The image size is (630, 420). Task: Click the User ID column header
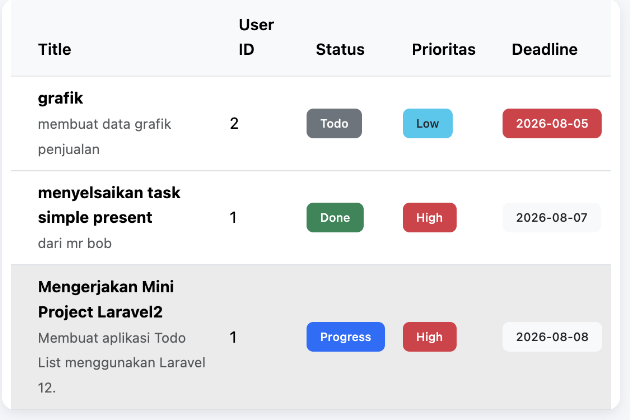click(256, 37)
